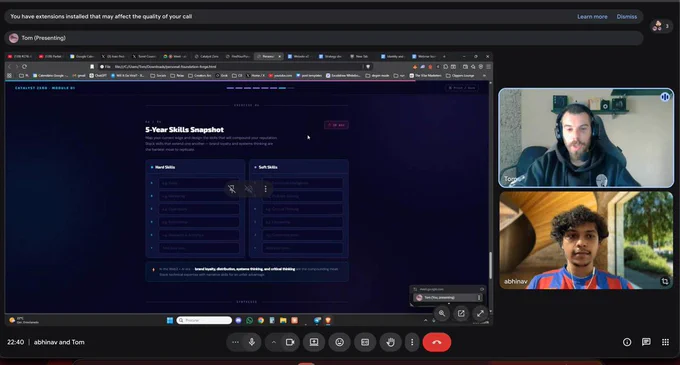Select Tom's video tile
The width and height of the screenshot is (680, 365).
coord(586,138)
